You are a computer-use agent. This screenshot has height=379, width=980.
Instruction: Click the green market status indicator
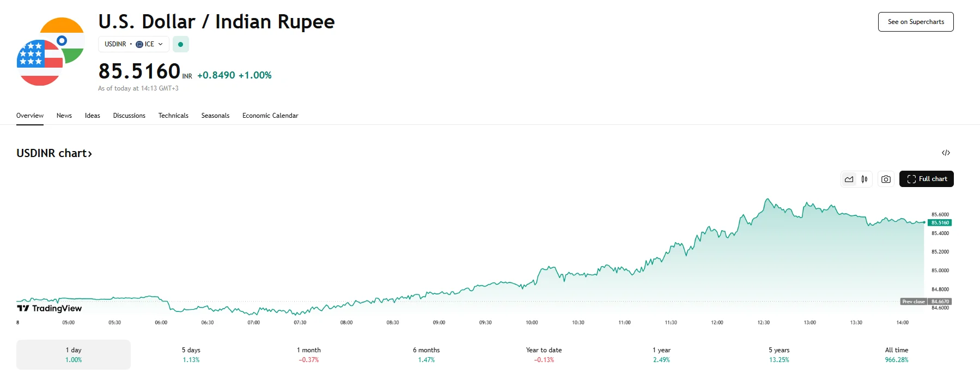coord(181,44)
